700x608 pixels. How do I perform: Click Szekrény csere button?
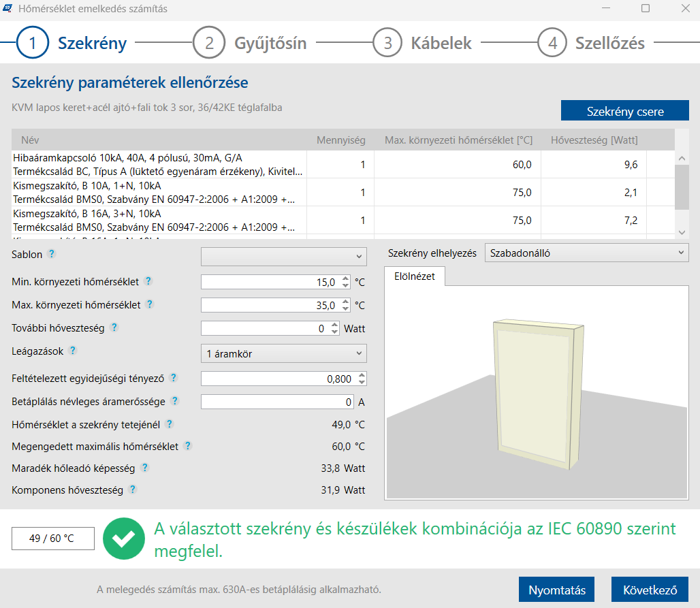click(x=624, y=111)
